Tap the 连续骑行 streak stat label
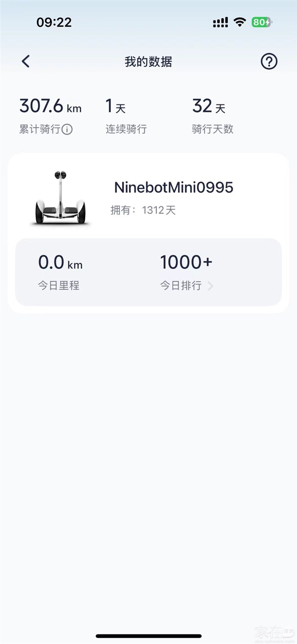The height and width of the screenshot is (644, 297). coord(126,129)
